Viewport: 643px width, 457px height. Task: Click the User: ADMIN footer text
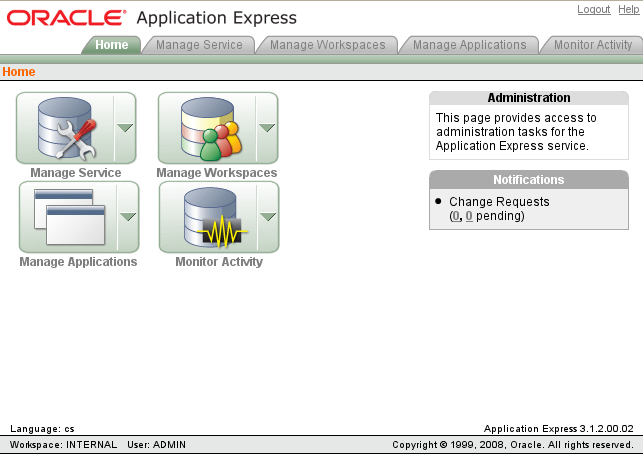tap(156, 445)
